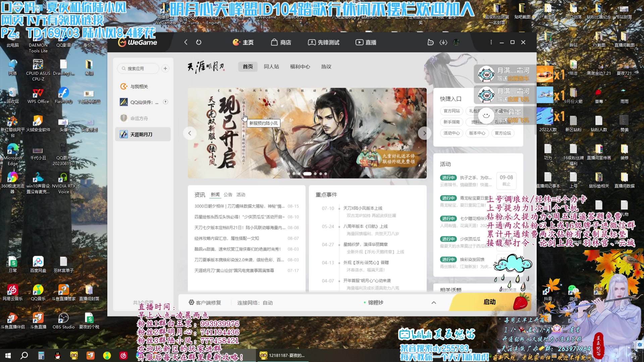Open the OBS Studio desktop icon
The width and height of the screenshot is (644, 362).
pos(64,321)
